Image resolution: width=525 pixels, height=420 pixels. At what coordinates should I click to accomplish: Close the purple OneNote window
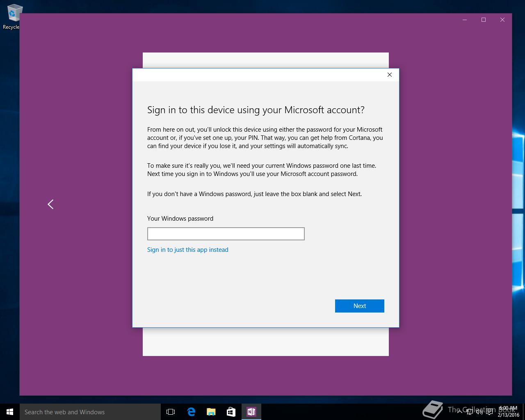click(502, 20)
